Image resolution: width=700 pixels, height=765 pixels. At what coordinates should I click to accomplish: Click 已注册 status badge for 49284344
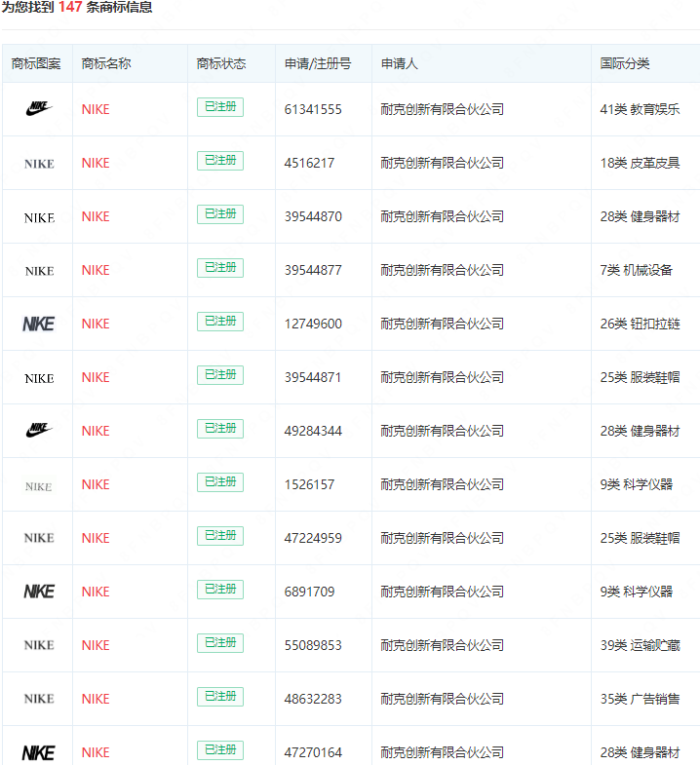tap(220, 429)
